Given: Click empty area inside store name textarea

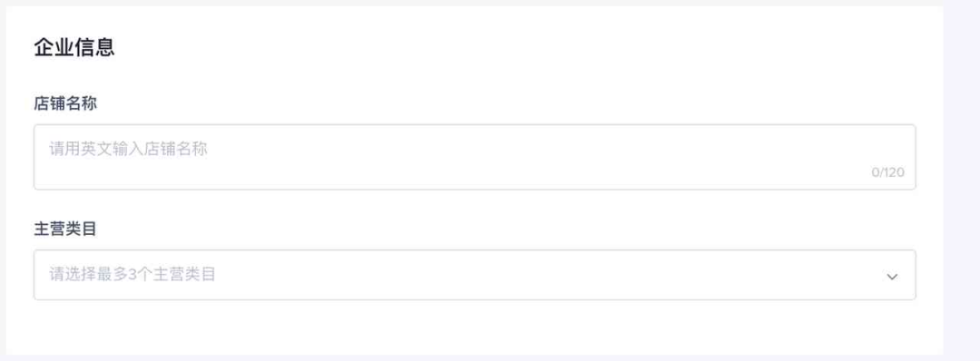Looking at the screenshot, I should tap(500, 165).
